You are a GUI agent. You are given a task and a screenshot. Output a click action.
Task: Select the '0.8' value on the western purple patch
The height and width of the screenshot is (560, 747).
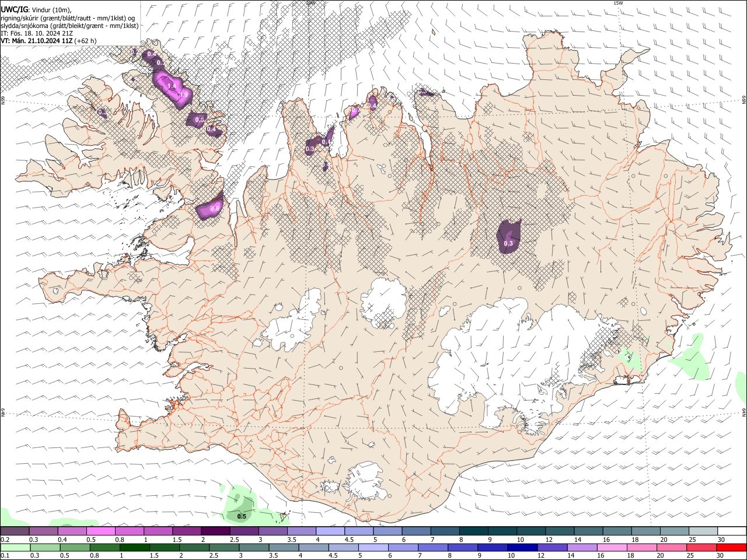215,208
